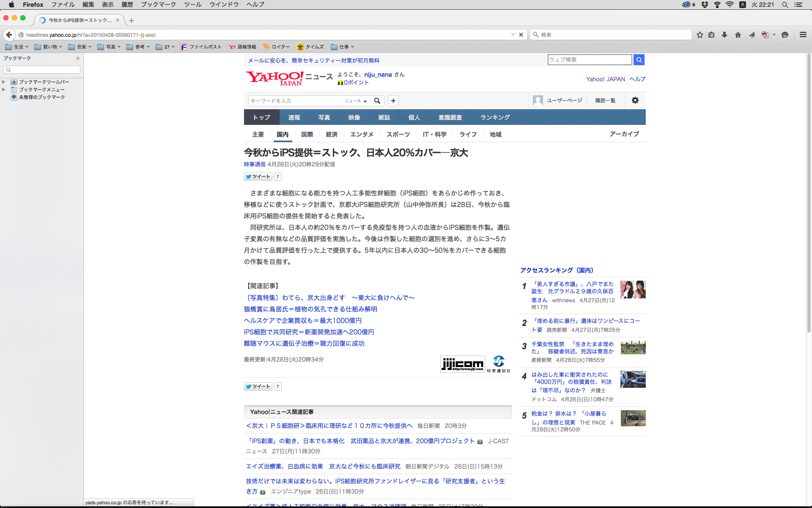Click the キーワードを入力 search field
Image resolution: width=812 pixels, height=508 pixels.
(x=296, y=101)
